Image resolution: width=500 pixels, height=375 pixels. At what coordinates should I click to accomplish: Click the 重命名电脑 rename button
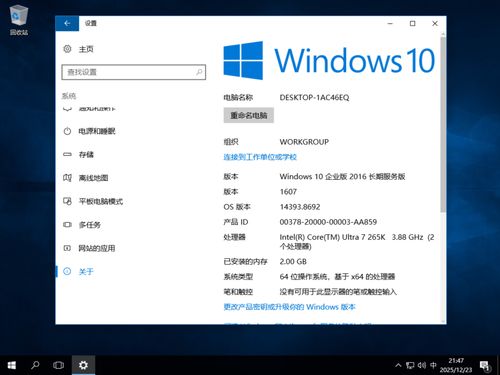click(249, 115)
